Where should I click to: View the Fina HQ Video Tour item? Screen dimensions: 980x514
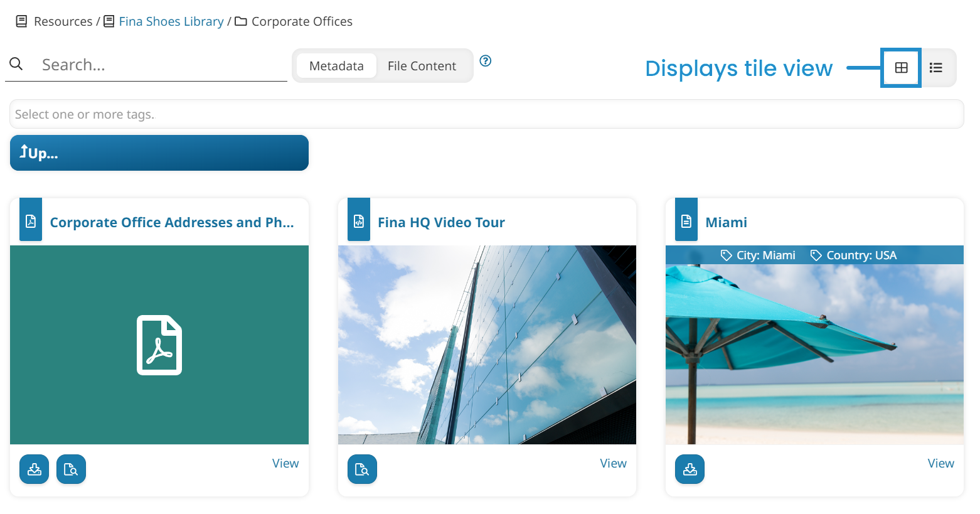point(613,463)
